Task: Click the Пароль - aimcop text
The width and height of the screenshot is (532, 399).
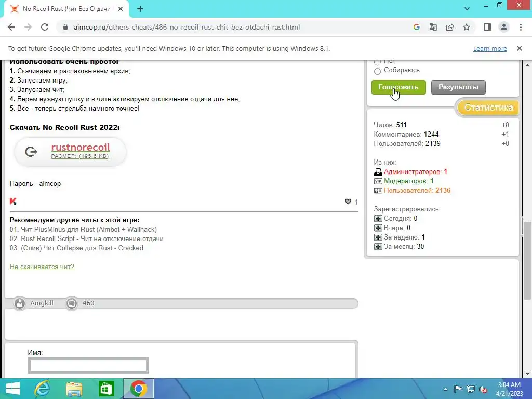Action: [x=35, y=183]
